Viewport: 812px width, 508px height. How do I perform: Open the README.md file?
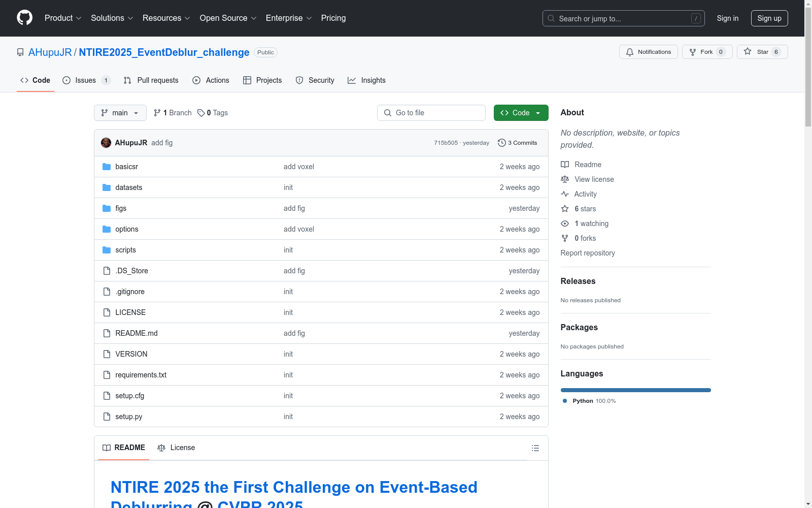pyautogui.click(x=137, y=333)
